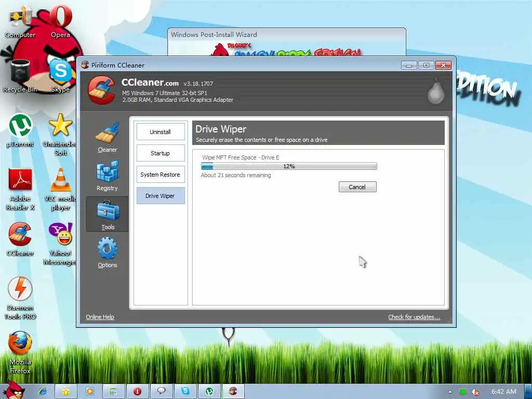The height and width of the screenshot is (399, 532).
Task: Open the Recycle Bin icon
Action: click(20, 76)
